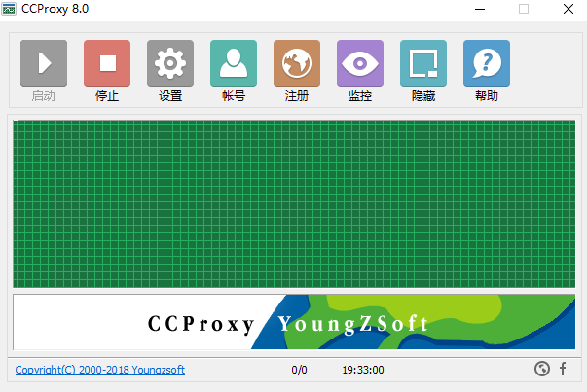Open the Copyright(C) 2000-2018 Youngzsoft link
This screenshot has height=392, width=587.
point(100,370)
